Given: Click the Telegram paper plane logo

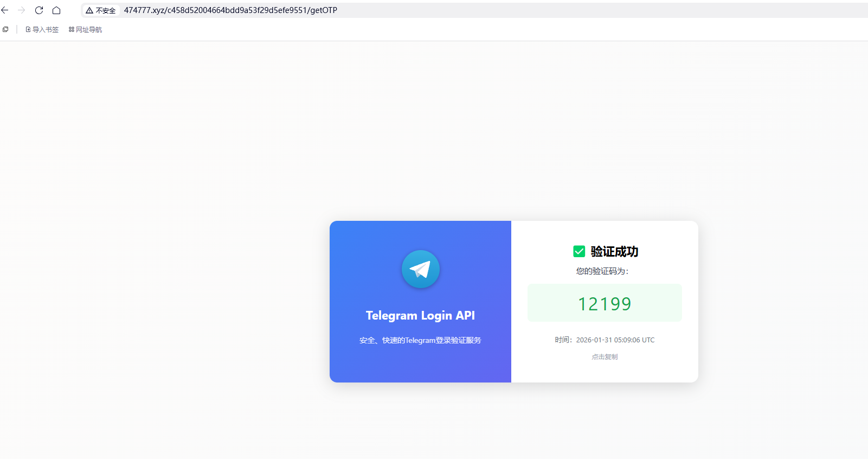Looking at the screenshot, I should tap(420, 269).
